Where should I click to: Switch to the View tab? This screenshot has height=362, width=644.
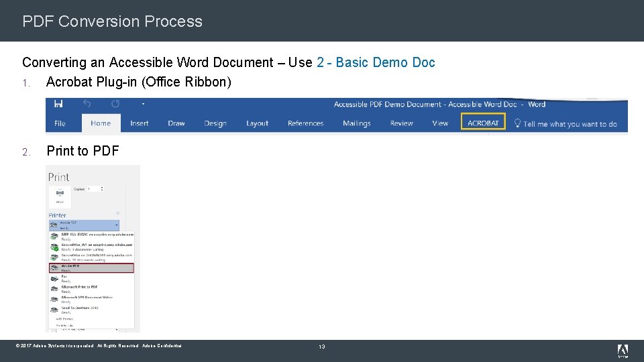(440, 123)
